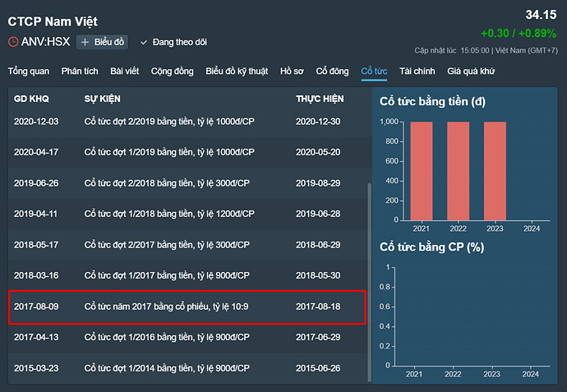Click the 2023 bar in cash dividend chart

coord(495,171)
